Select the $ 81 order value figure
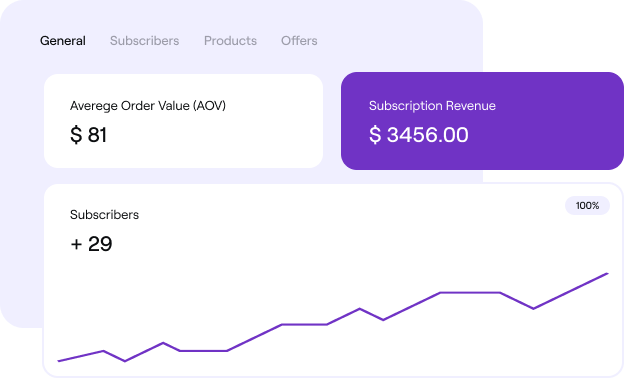Screen dimensions: 624x378 pos(88,134)
